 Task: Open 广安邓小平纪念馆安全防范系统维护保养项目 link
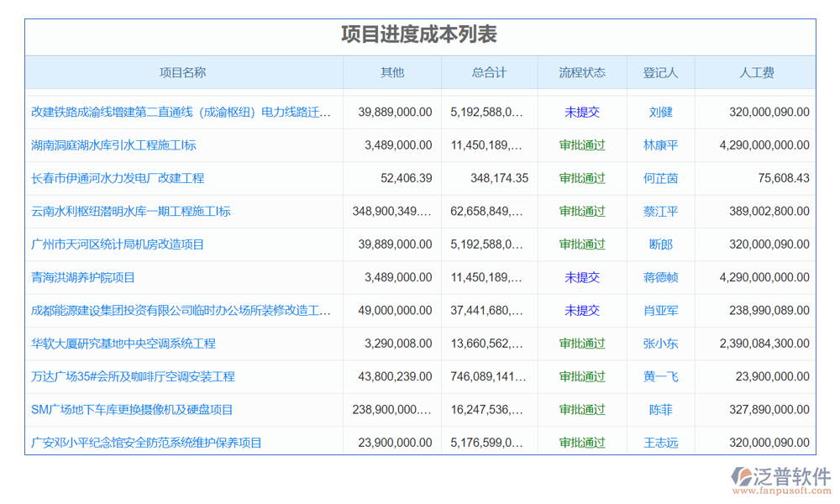146,443
